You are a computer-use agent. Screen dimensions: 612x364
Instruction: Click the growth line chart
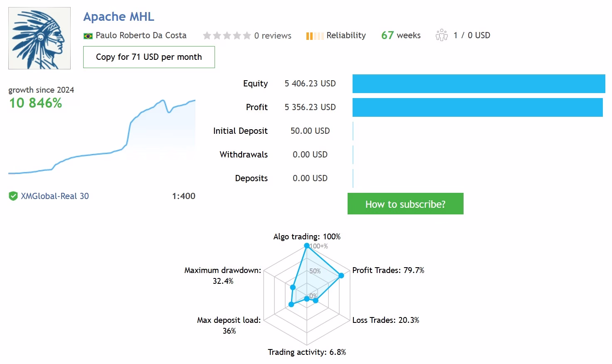102,137
